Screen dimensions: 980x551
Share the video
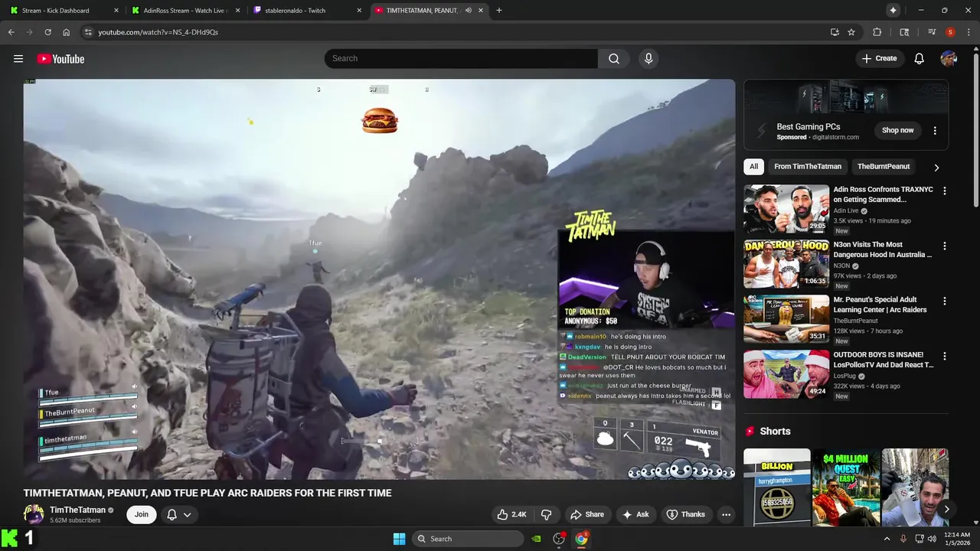[x=587, y=514]
